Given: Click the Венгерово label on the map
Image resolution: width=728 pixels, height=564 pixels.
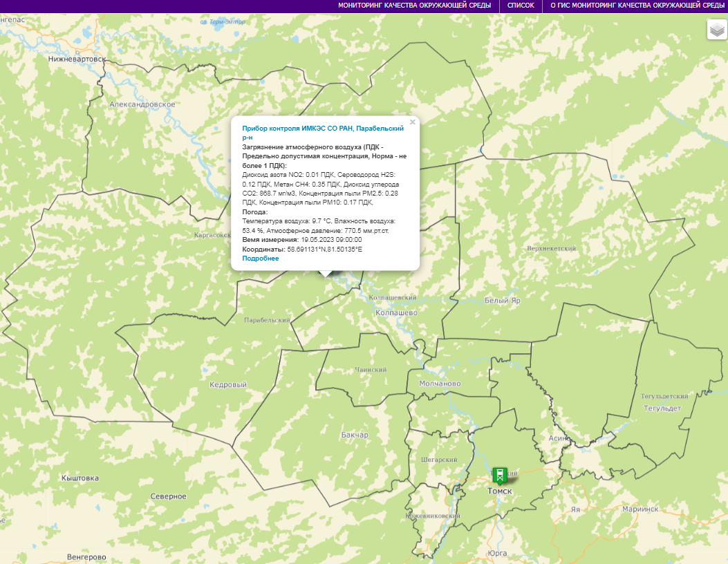Looking at the screenshot, I should 86,557.
